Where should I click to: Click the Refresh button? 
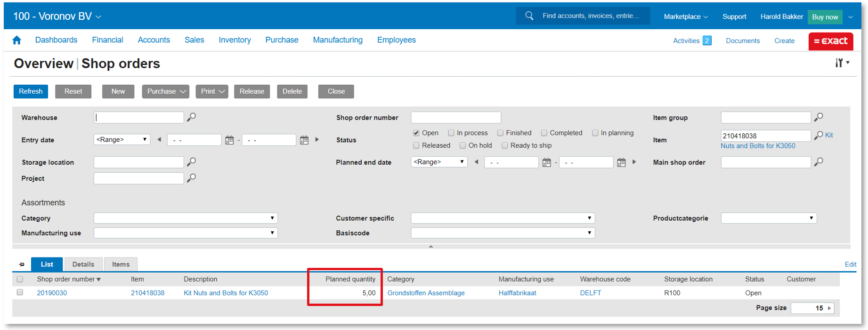click(31, 91)
